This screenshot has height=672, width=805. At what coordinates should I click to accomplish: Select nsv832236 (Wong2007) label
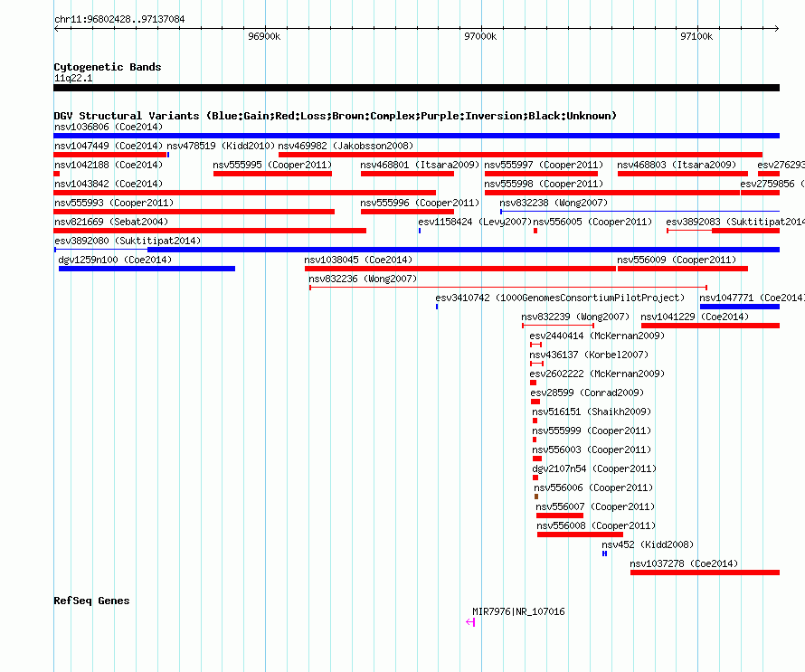(x=363, y=279)
